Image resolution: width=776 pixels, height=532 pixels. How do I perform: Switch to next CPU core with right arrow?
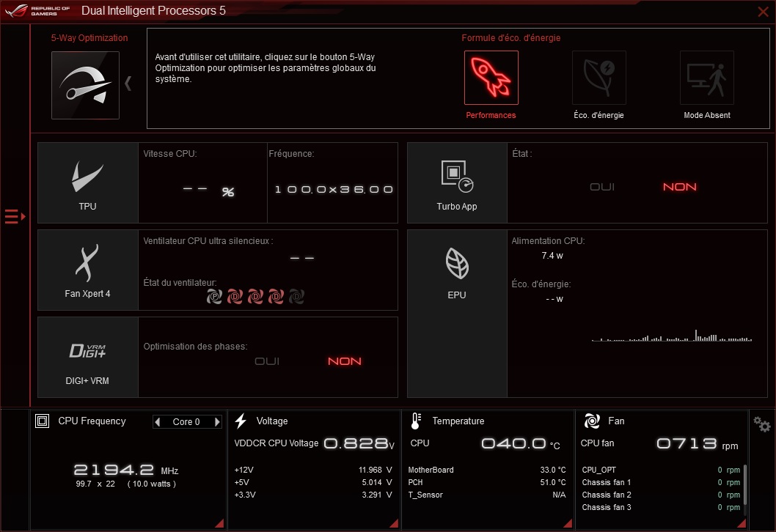click(x=217, y=422)
